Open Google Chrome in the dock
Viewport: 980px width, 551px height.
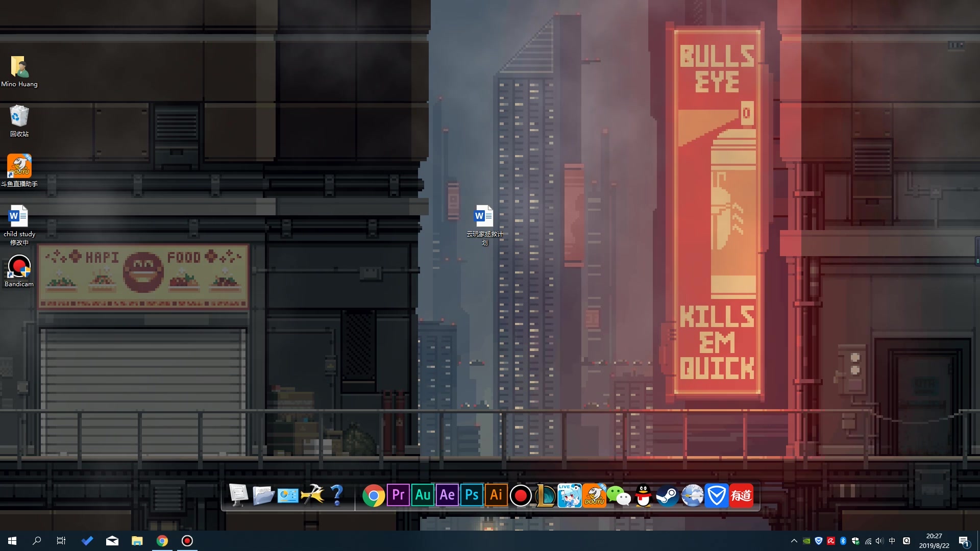coord(373,495)
